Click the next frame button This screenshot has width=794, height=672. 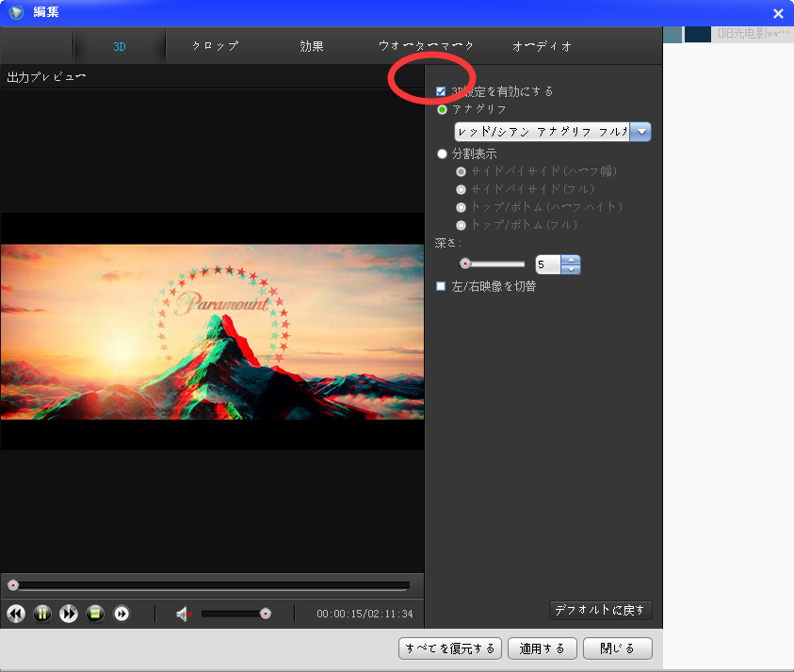[x=122, y=614]
